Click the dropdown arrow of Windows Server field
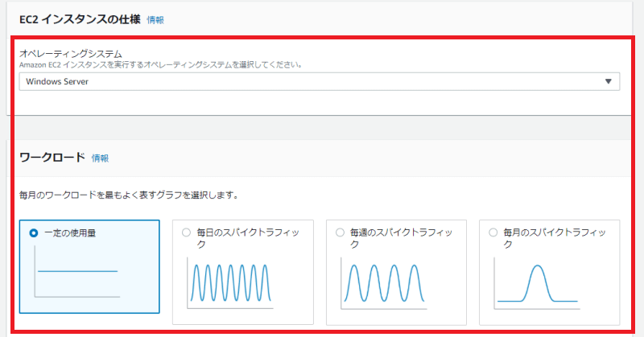Viewport: 644px width, 337px height. [x=609, y=82]
